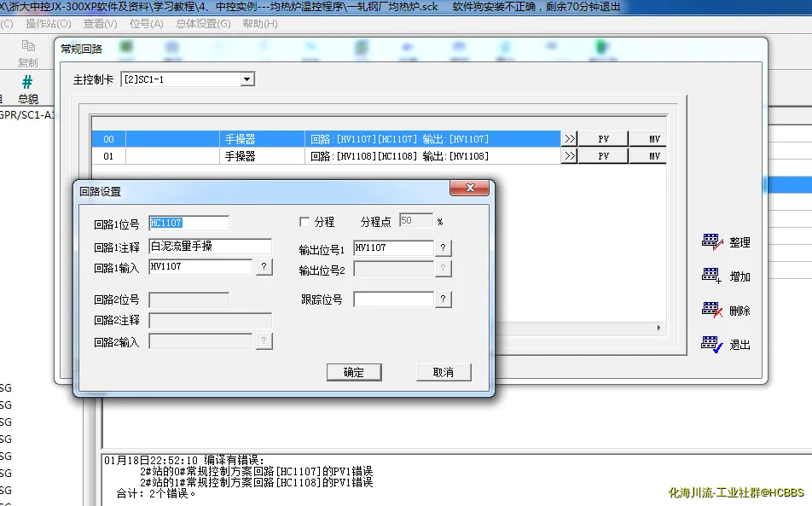Close the 回路设置 dialog

(x=470, y=188)
